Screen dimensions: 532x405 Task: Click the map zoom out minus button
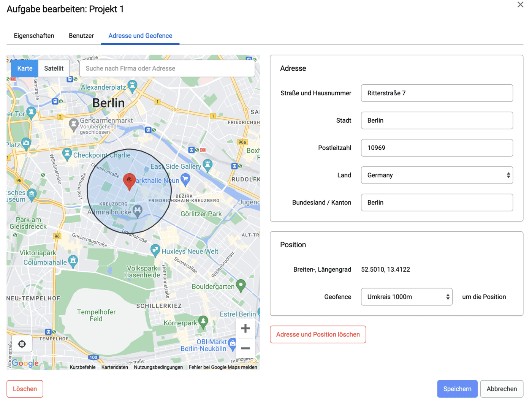(x=245, y=348)
